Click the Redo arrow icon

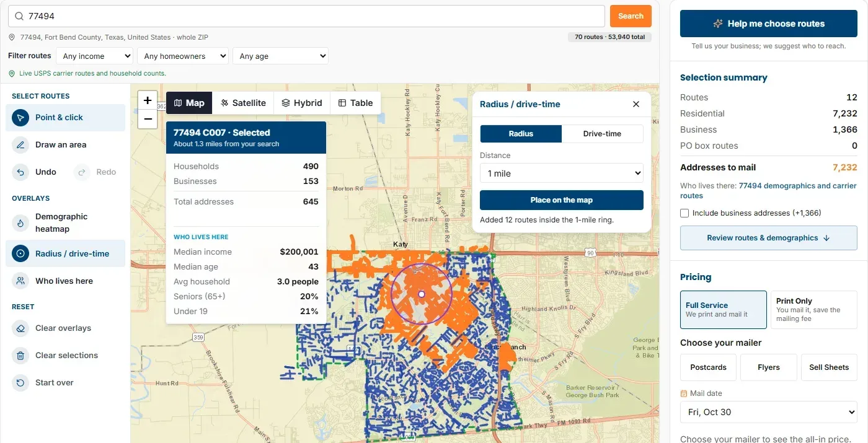(82, 172)
